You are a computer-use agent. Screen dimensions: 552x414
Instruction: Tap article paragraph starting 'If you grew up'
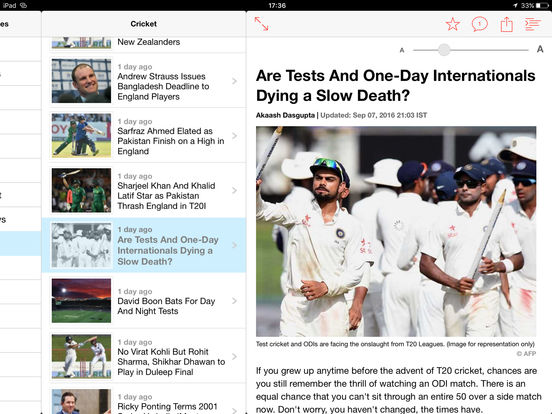(x=399, y=390)
